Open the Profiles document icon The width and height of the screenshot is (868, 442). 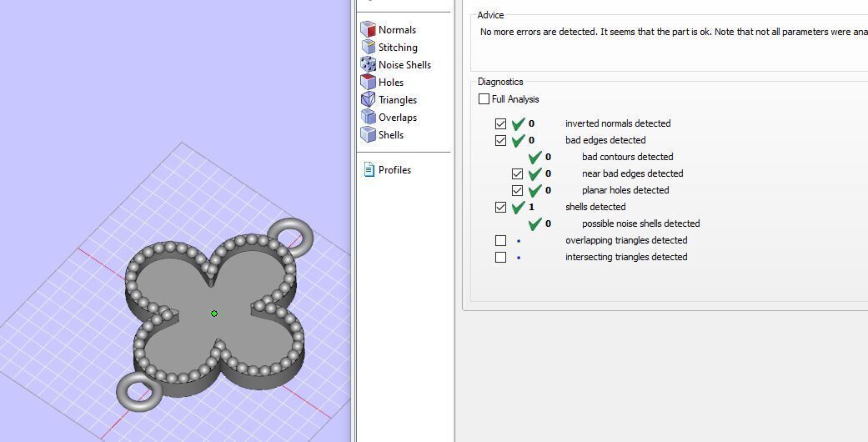tap(369, 169)
